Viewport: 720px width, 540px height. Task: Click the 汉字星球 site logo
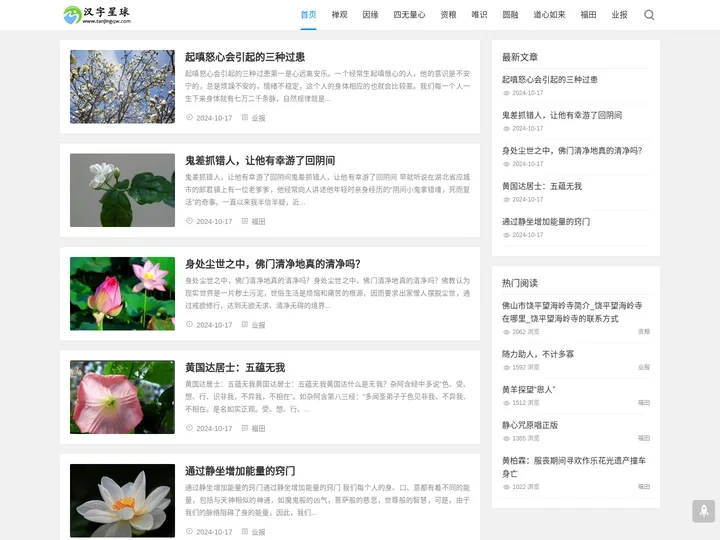click(x=97, y=15)
